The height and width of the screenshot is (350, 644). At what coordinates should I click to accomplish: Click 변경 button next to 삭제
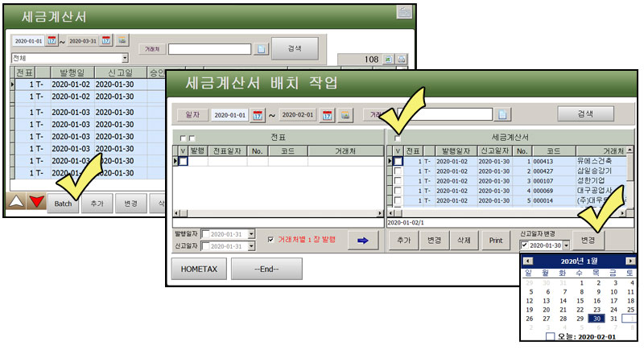click(434, 241)
